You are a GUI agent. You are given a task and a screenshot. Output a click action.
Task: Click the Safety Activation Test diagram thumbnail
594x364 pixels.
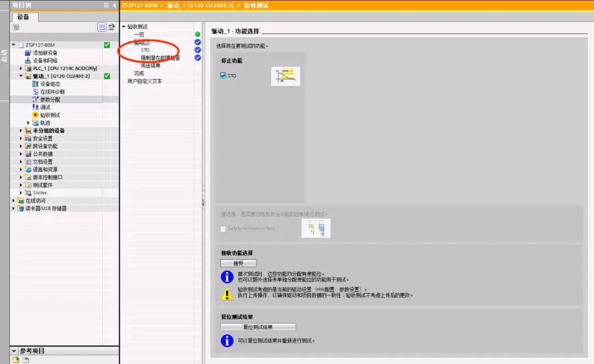[x=316, y=228]
